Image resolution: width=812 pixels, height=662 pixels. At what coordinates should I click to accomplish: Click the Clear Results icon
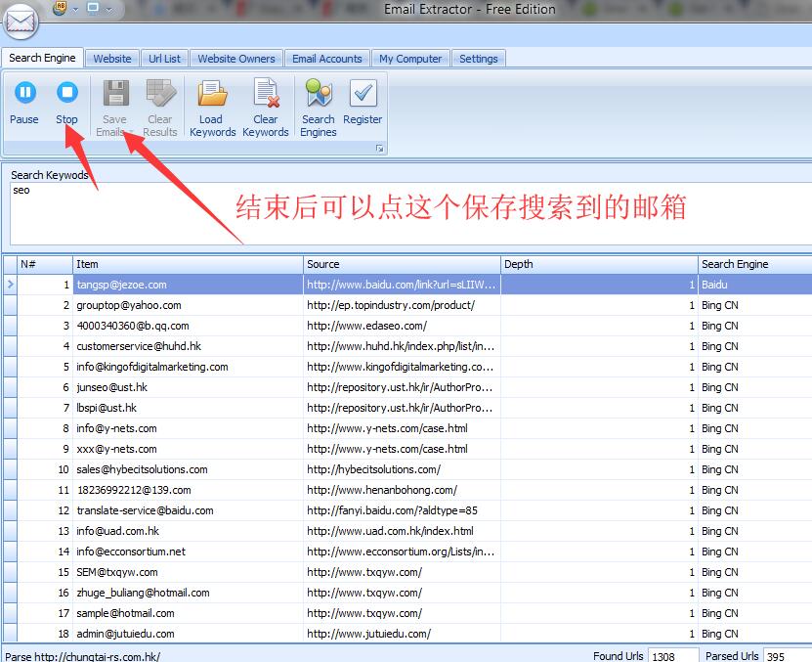click(x=160, y=93)
